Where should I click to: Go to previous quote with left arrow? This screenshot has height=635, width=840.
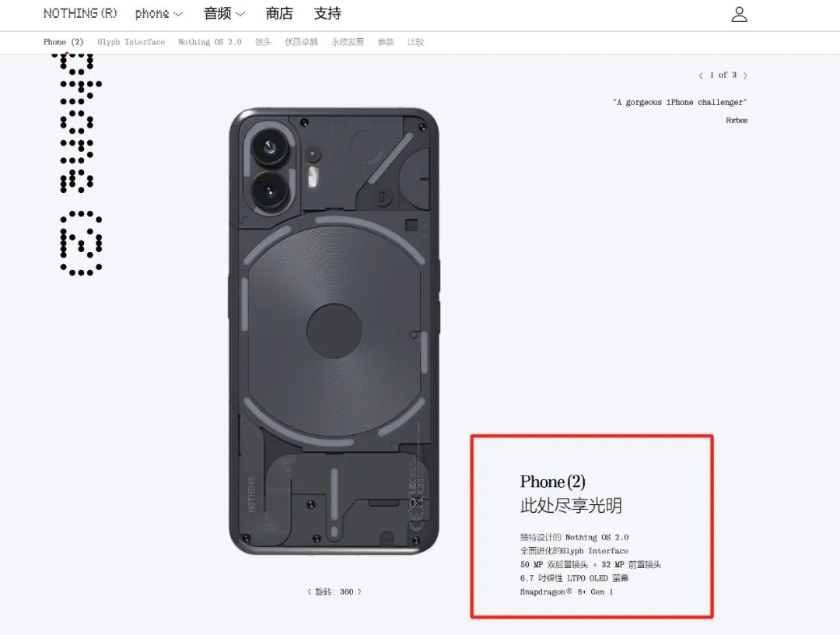[701, 75]
